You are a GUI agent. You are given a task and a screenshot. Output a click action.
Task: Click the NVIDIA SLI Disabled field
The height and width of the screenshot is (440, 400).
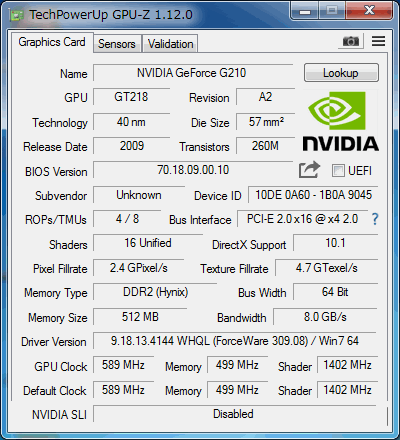(234, 414)
